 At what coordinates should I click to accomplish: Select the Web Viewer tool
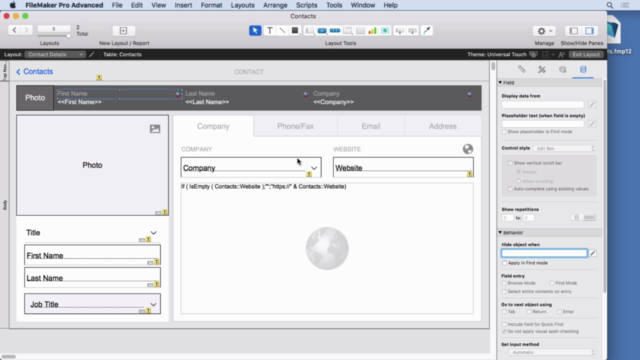pyautogui.click(x=385, y=31)
